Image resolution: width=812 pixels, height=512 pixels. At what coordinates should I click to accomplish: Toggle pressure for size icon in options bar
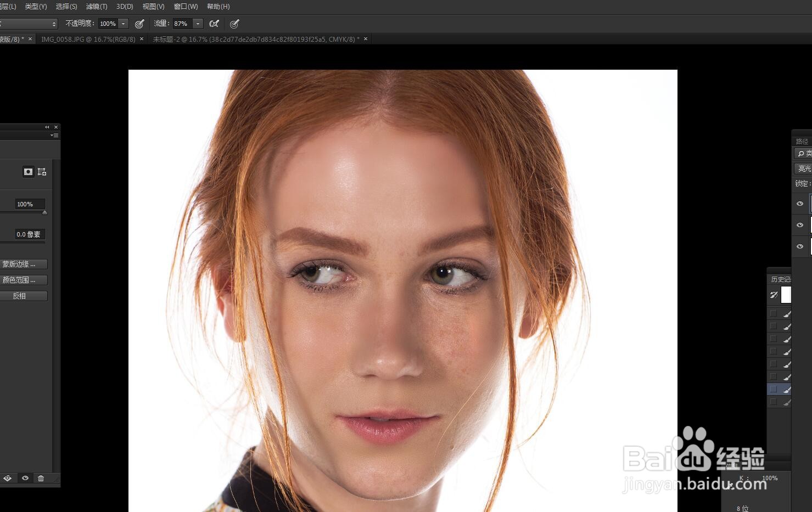pos(234,24)
